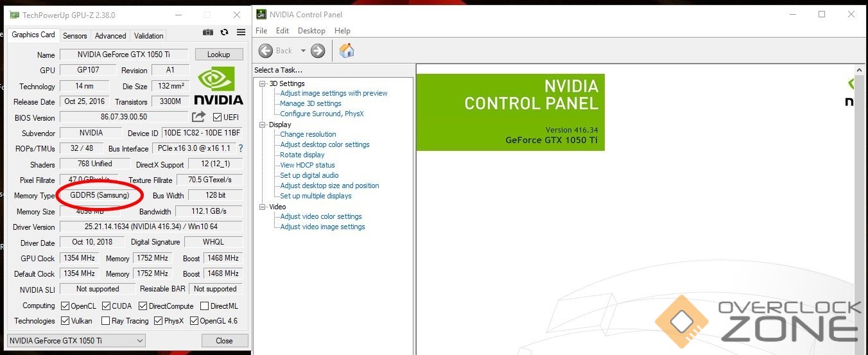
Task: Click the GPU field showing GP107
Action: [x=88, y=70]
